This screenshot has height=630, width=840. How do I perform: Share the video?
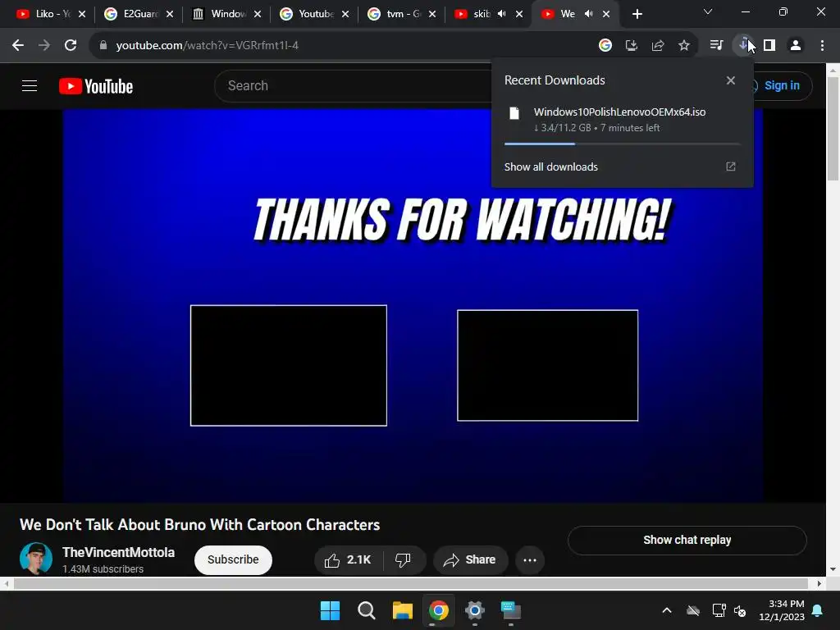[470, 559]
